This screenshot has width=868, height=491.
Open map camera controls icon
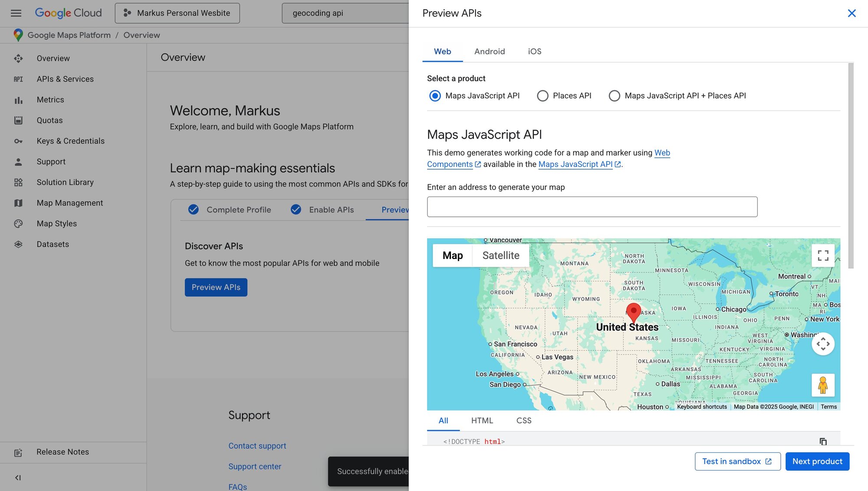click(823, 344)
